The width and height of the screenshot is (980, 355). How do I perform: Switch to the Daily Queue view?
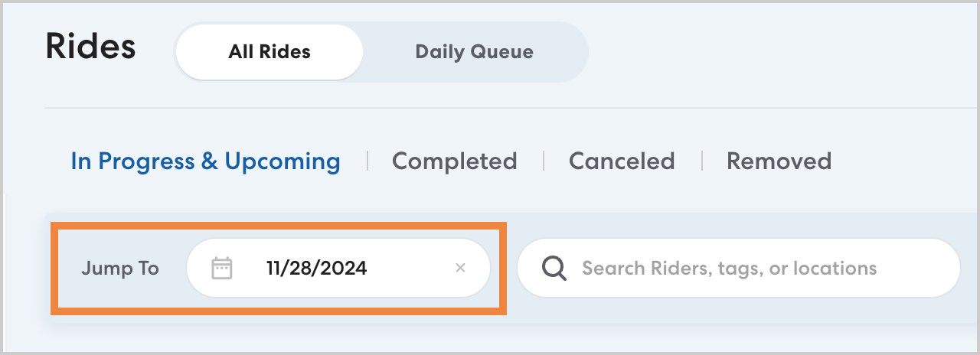pyautogui.click(x=474, y=52)
